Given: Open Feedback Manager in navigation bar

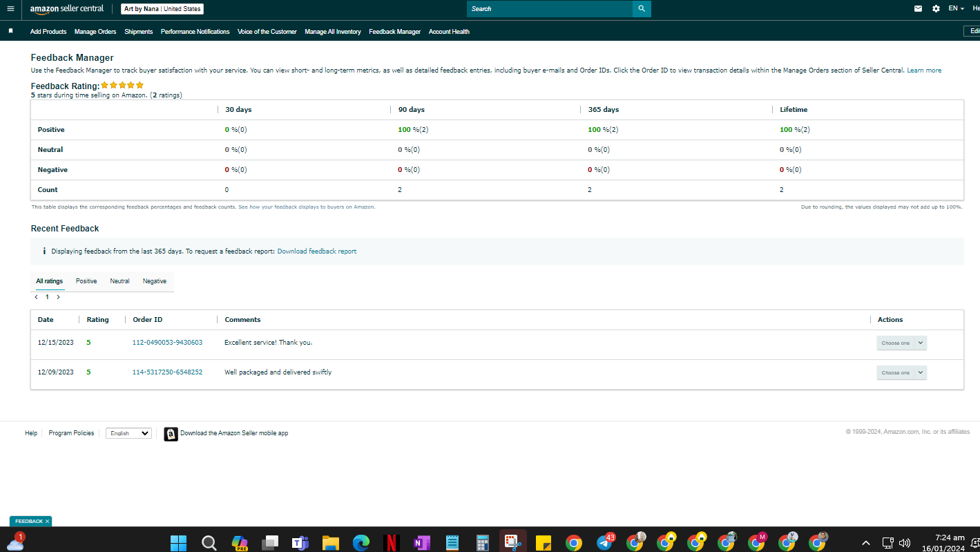Looking at the screenshot, I should click(395, 32).
